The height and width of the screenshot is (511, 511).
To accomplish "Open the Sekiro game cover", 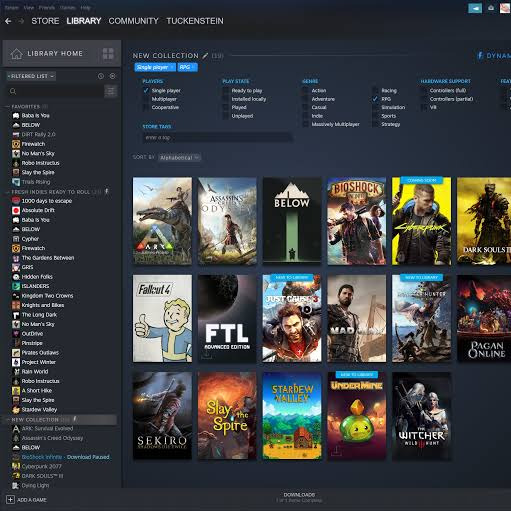I will (162, 416).
